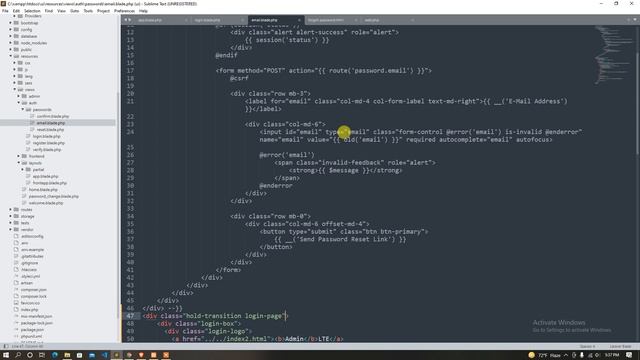Launch Microsoft Edge from the taskbar
The width and height of the screenshot is (640, 360).
click(55, 355)
